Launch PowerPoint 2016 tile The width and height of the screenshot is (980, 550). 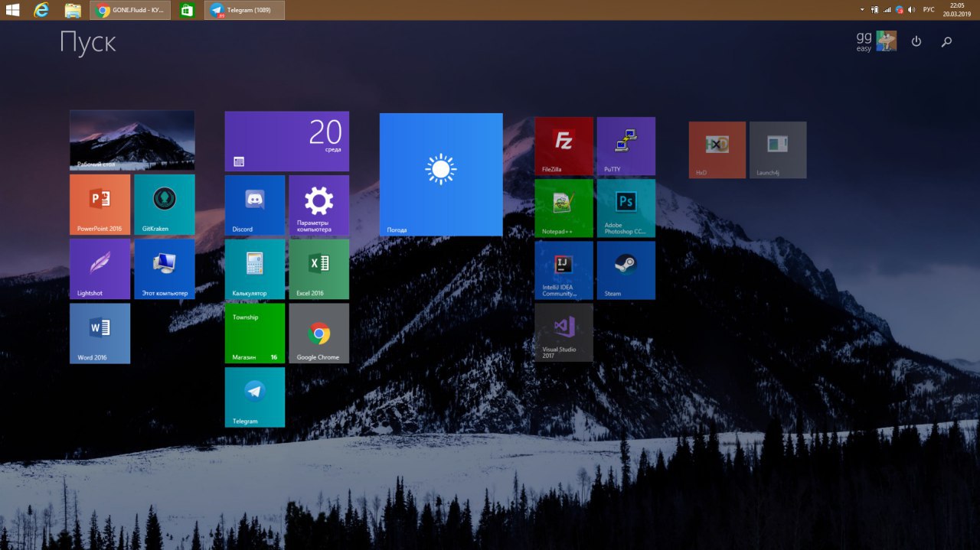(100, 204)
